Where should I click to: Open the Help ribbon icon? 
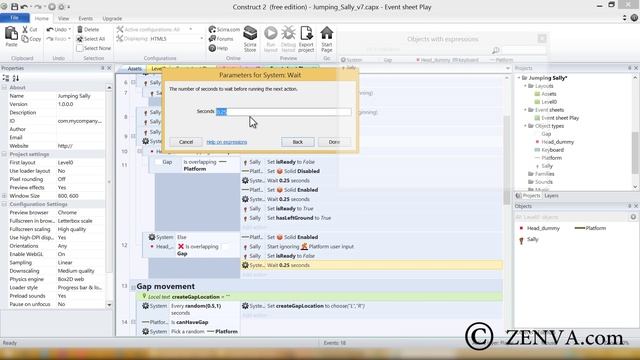(212, 48)
